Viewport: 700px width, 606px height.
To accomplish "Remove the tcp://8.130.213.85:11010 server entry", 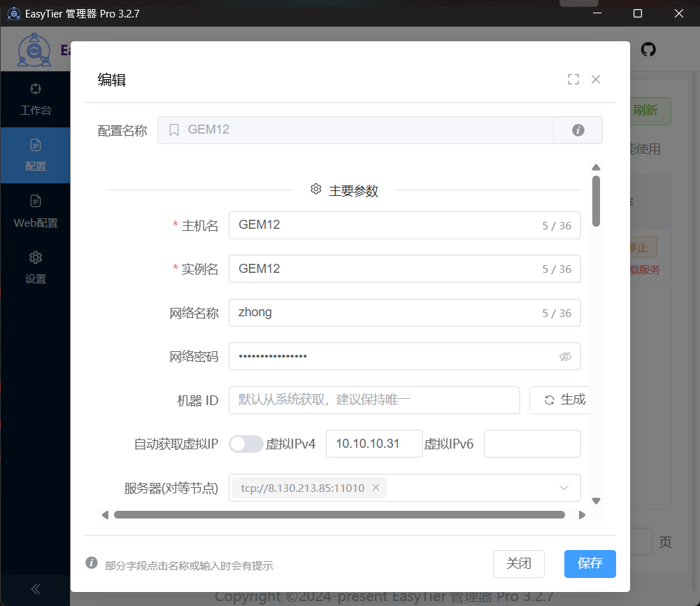I will click(x=376, y=488).
